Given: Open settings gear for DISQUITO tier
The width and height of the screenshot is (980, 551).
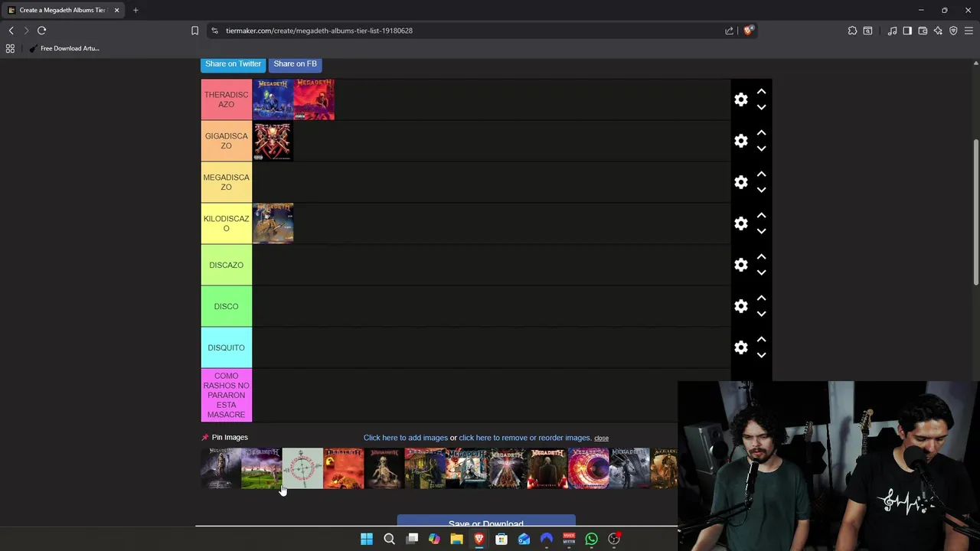Looking at the screenshot, I should pos(740,347).
